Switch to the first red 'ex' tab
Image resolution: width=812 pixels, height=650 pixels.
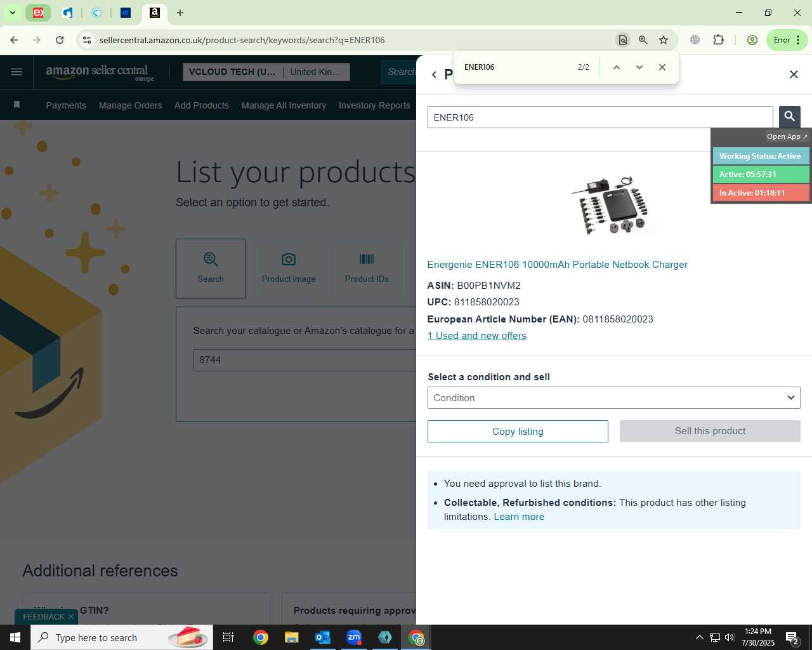tap(39, 13)
